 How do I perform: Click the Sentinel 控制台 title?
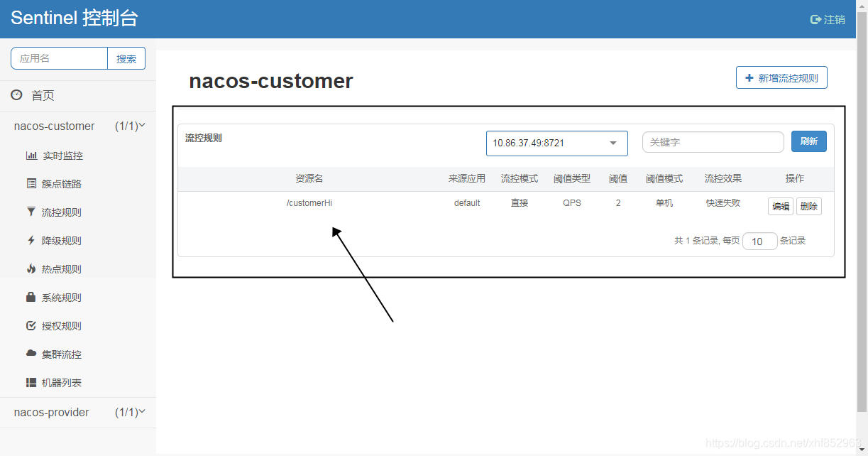(x=74, y=18)
